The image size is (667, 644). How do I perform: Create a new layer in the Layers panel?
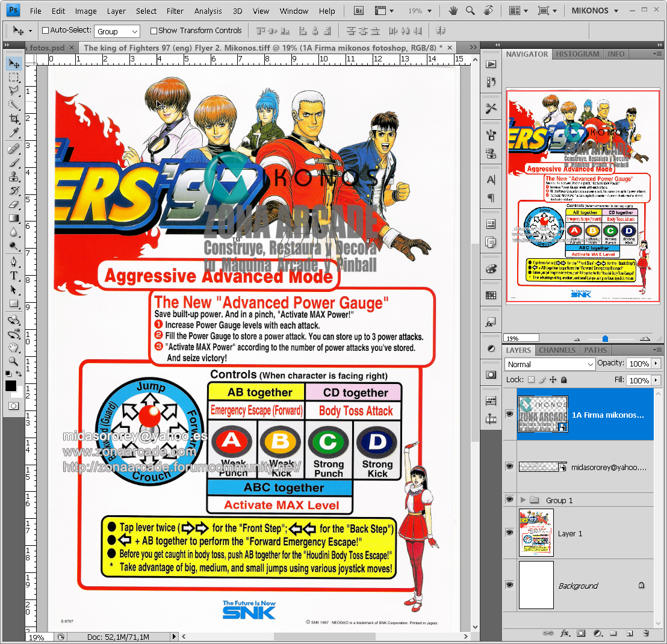tap(629, 634)
